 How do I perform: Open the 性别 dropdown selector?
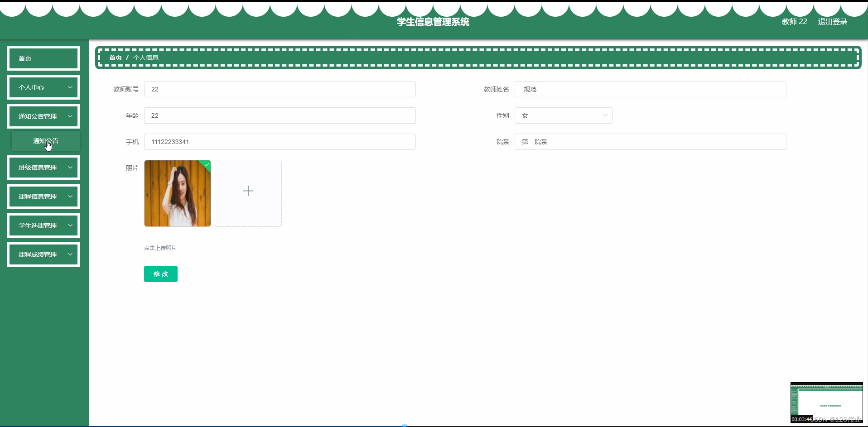pyautogui.click(x=563, y=115)
